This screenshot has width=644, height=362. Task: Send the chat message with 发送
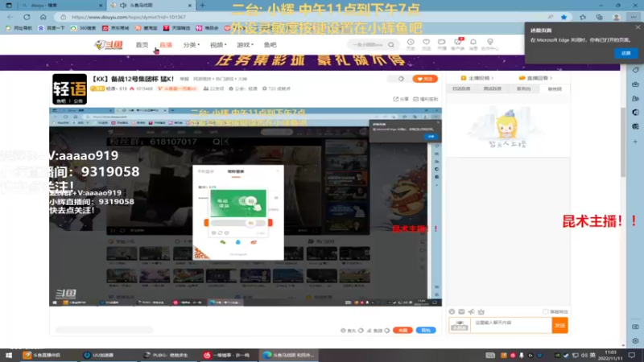559,326
